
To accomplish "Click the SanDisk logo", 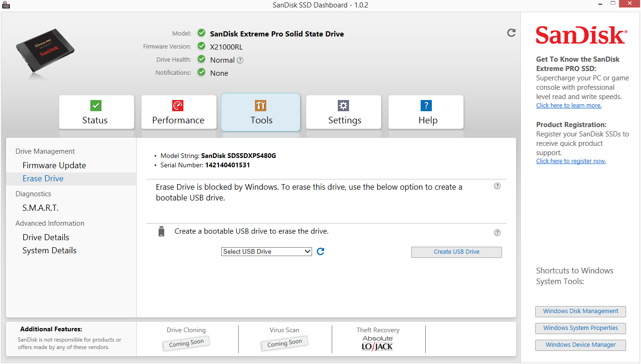I will click(x=581, y=35).
